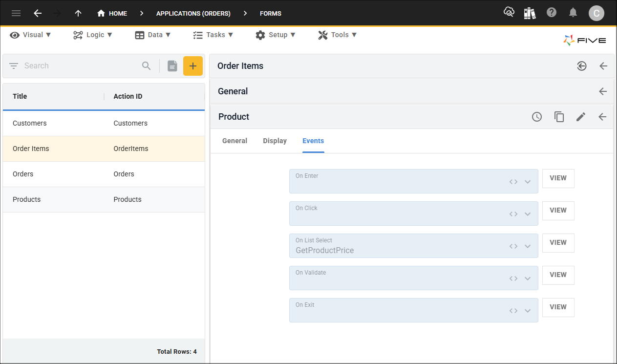Open the On Exit dropdown arrow
The height and width of the screenshot is (364, 617).
coord(528,311)
